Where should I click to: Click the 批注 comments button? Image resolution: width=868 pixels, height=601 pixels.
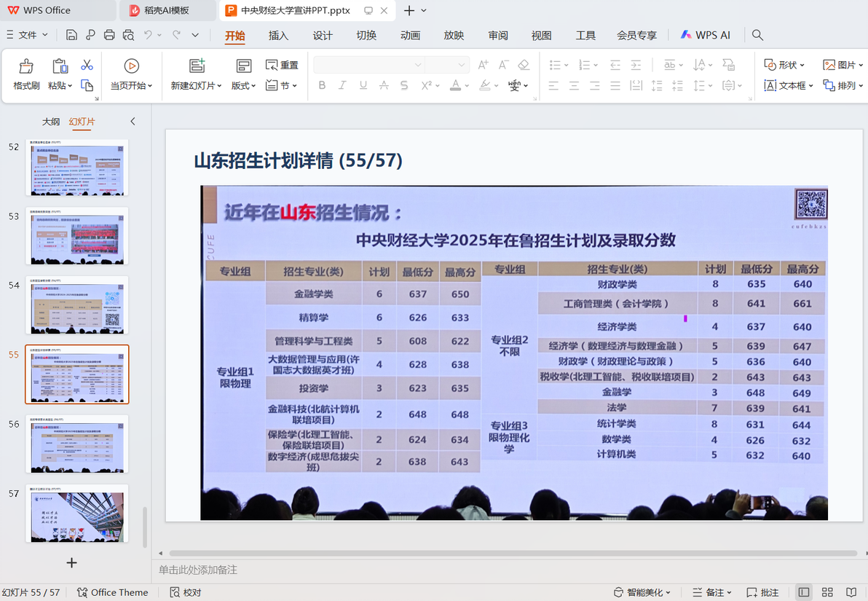tap(763, 592)
